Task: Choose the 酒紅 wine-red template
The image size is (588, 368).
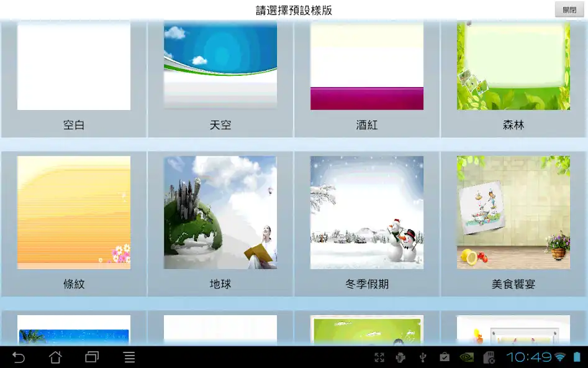Action: (366, 65)
